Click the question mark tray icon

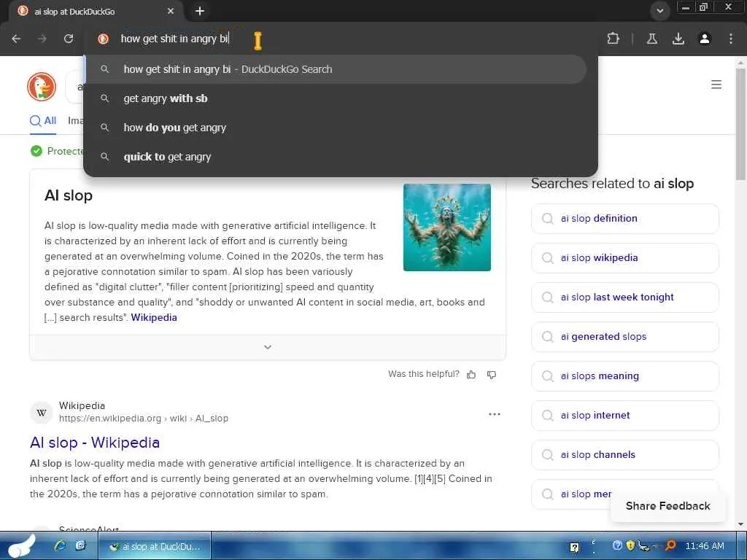pyautogui.click(x=575, y=547)
